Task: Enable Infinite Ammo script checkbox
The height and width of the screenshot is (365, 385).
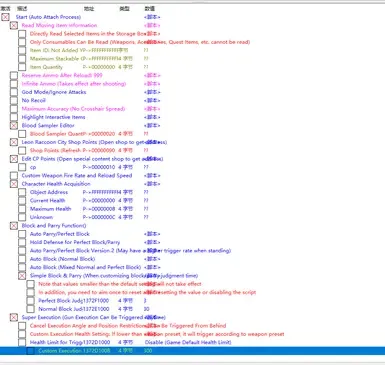Action: (x=14, y=84)
